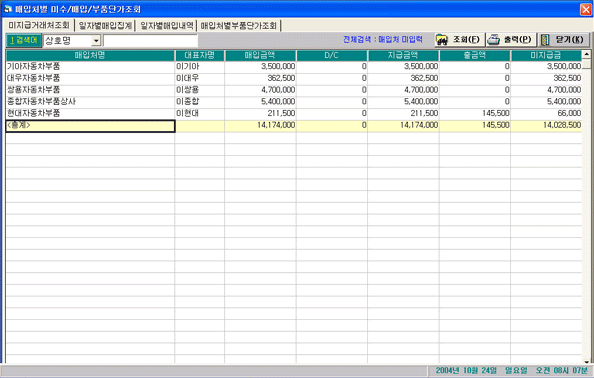
Task: Click the printer icon for 출력(P)
Action: 494,40
